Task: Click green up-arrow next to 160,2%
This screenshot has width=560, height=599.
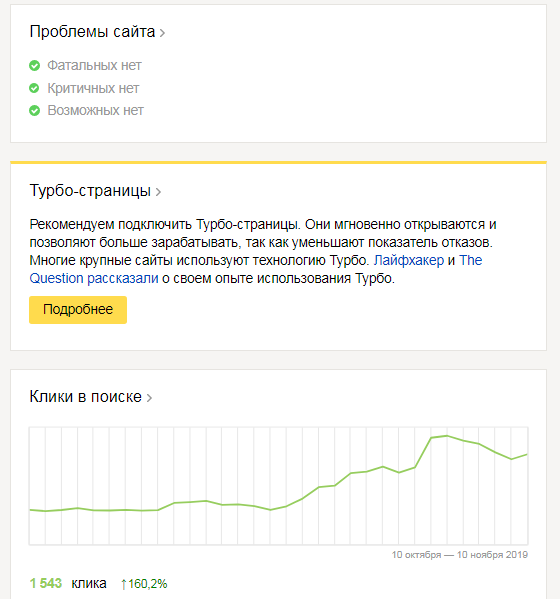Action: 123,584
